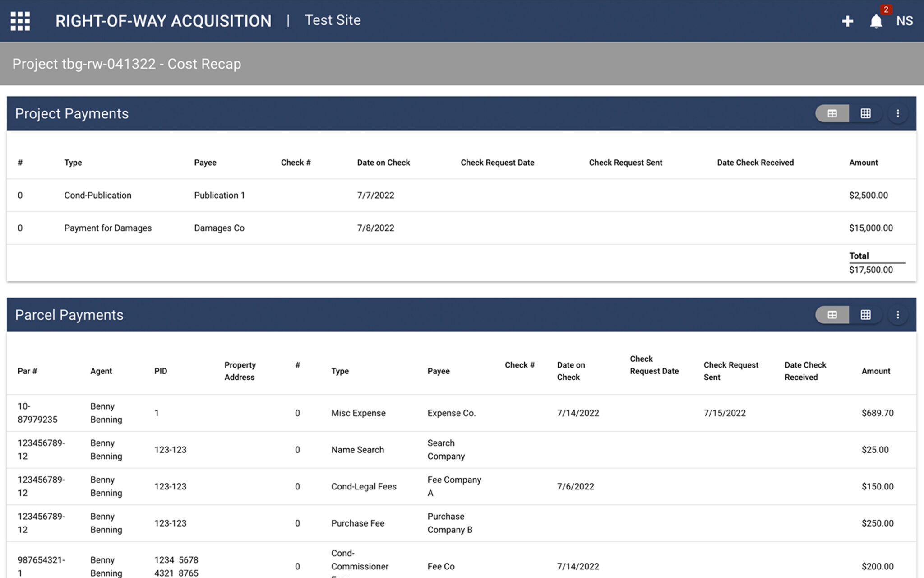Click the Par # column header
Viewport: 924px width, 578px height.
[27, 371]
